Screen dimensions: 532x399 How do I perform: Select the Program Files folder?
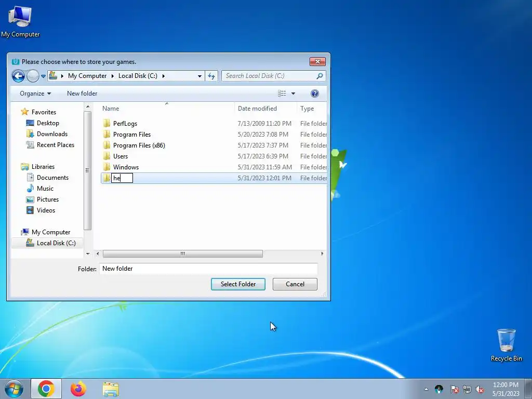(131, 135)
